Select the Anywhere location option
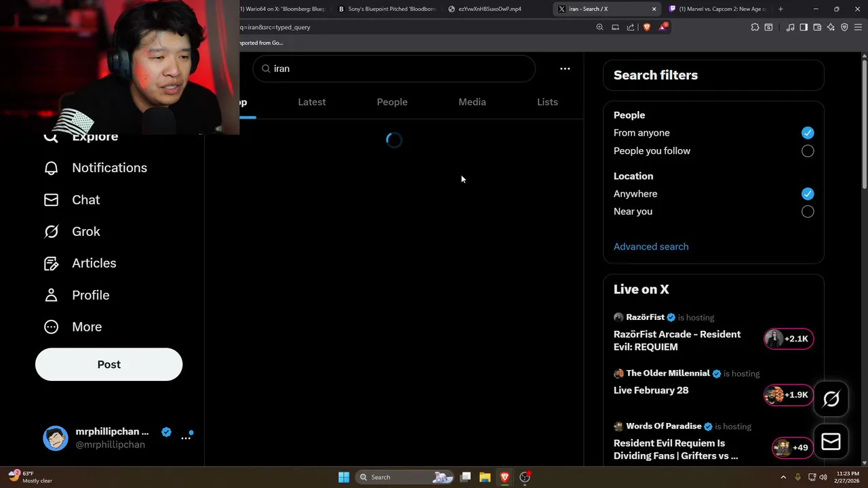This screenshot has height=488, width=868. (808, 194)
